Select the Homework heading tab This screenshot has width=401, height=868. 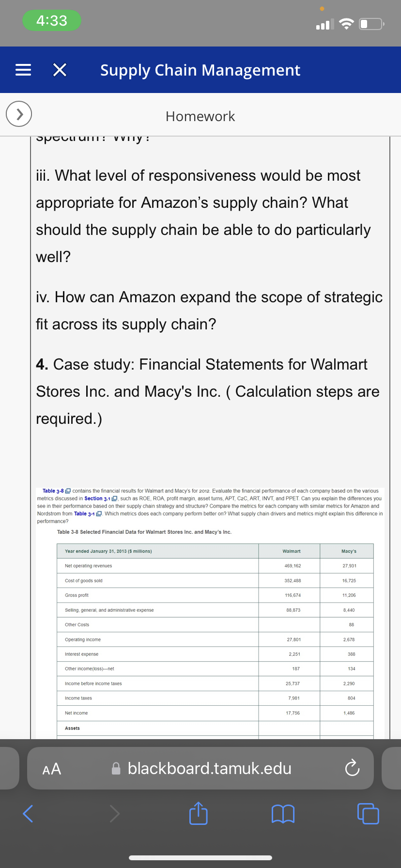tap(200, 116)
